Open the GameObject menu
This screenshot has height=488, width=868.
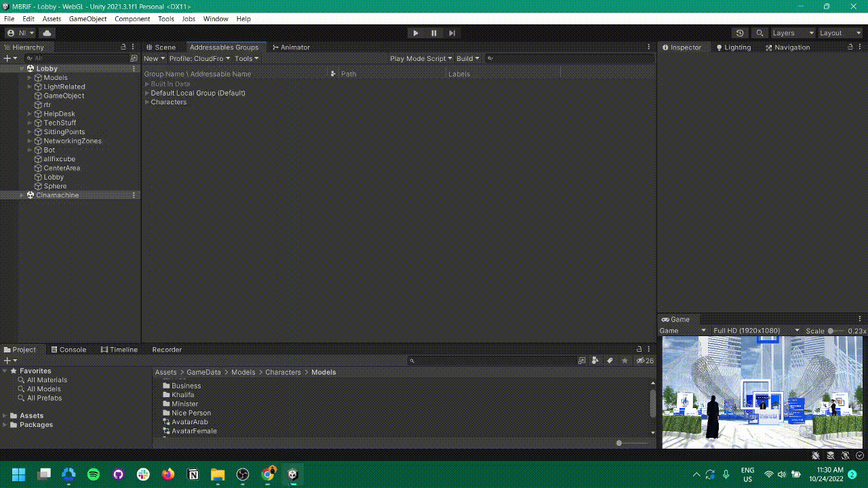(x=87, y=19)
